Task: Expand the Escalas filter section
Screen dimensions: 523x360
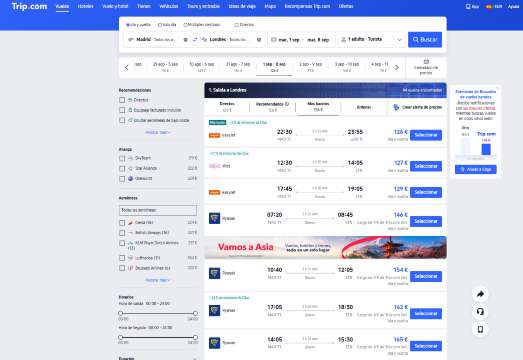Action: click(x=158, y=358)
